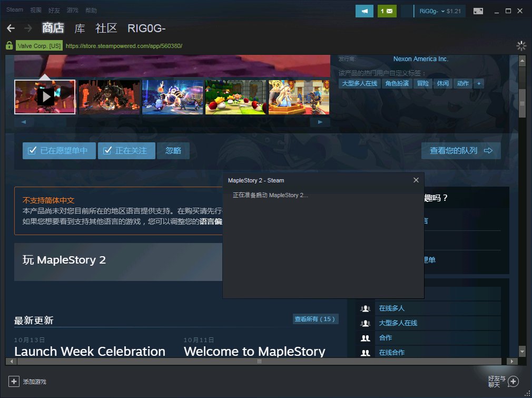The height and width of the screenshot is (398, 532).
Task: Click the green lock security icon
Action: pyautogui.click(x=9, y=45)
